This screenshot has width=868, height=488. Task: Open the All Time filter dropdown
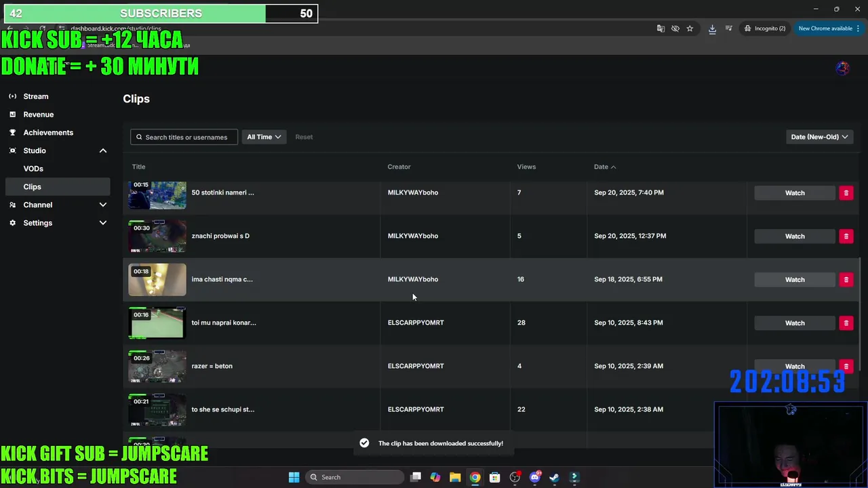click(264, 137)
